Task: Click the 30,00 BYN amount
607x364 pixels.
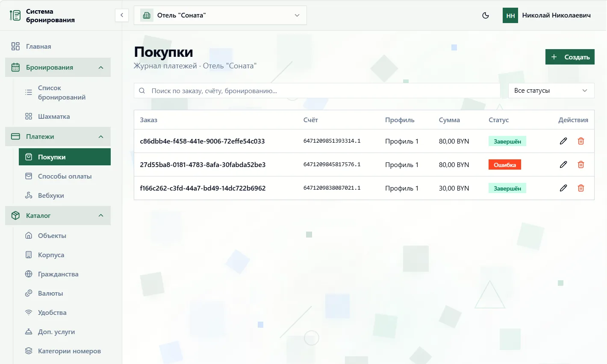Action: [x=454, y=188]
